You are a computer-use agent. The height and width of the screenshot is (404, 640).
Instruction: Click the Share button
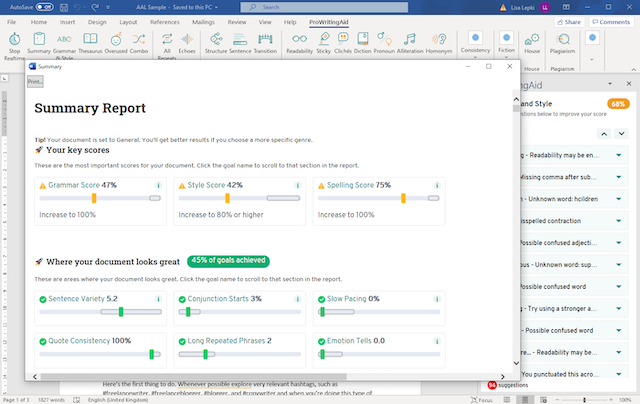tap(569, 22)
